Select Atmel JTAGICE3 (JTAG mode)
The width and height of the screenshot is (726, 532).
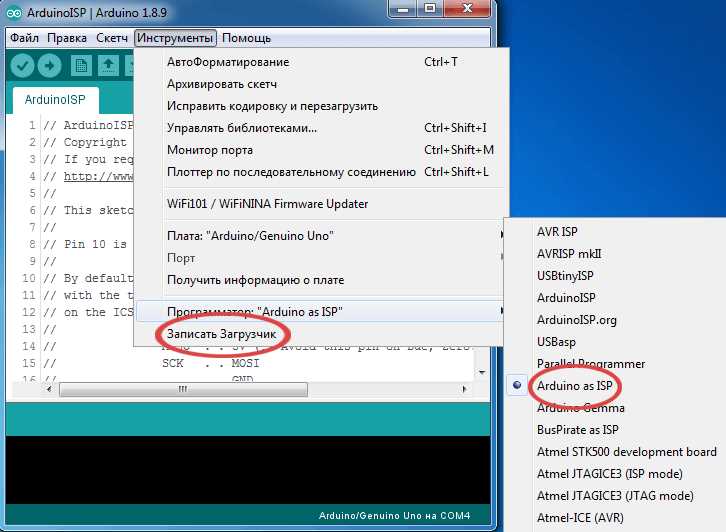[x=615, y=496]
